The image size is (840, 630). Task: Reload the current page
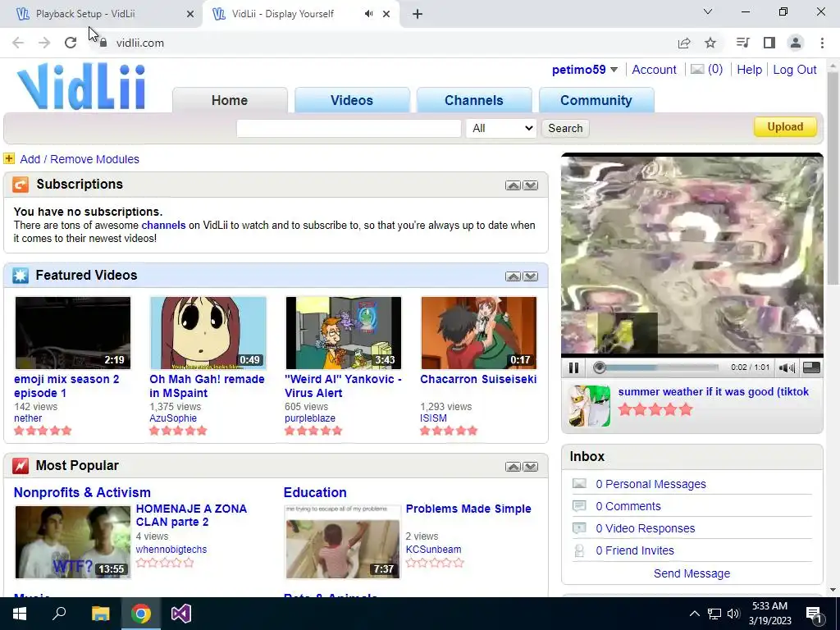pos(71,43)
